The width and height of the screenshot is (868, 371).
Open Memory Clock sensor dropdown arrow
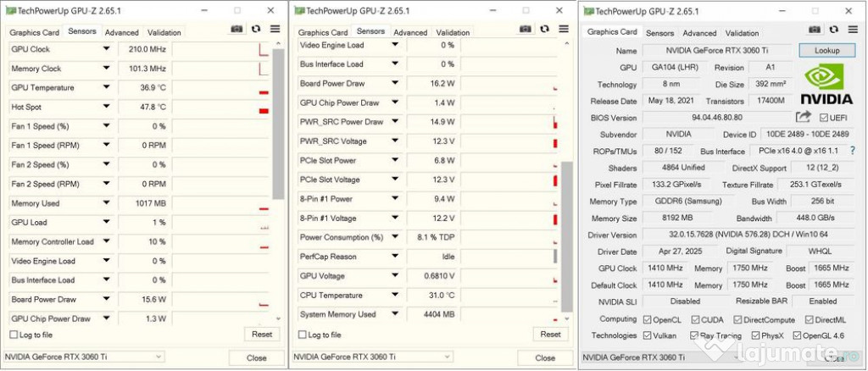(106, 69)
